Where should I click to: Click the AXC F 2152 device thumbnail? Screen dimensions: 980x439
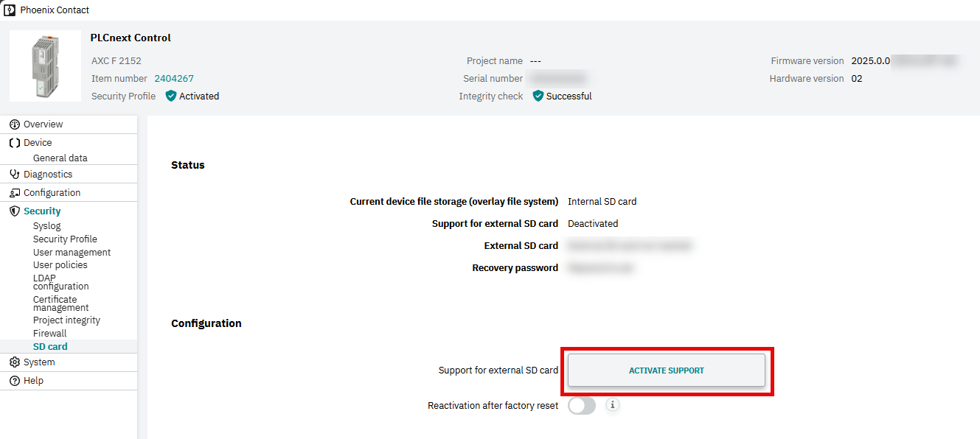point(45,66)
